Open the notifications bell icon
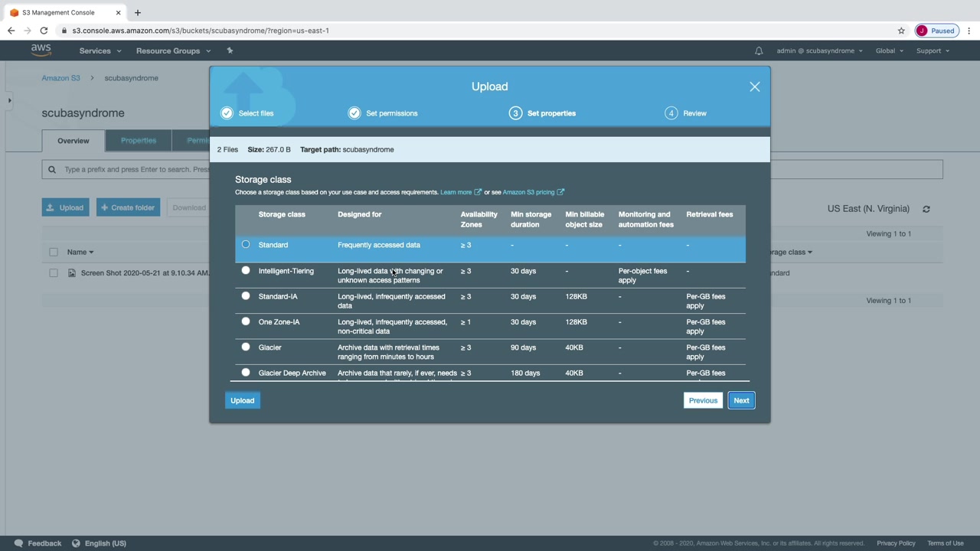980x551 pixels. click(759, 51)
